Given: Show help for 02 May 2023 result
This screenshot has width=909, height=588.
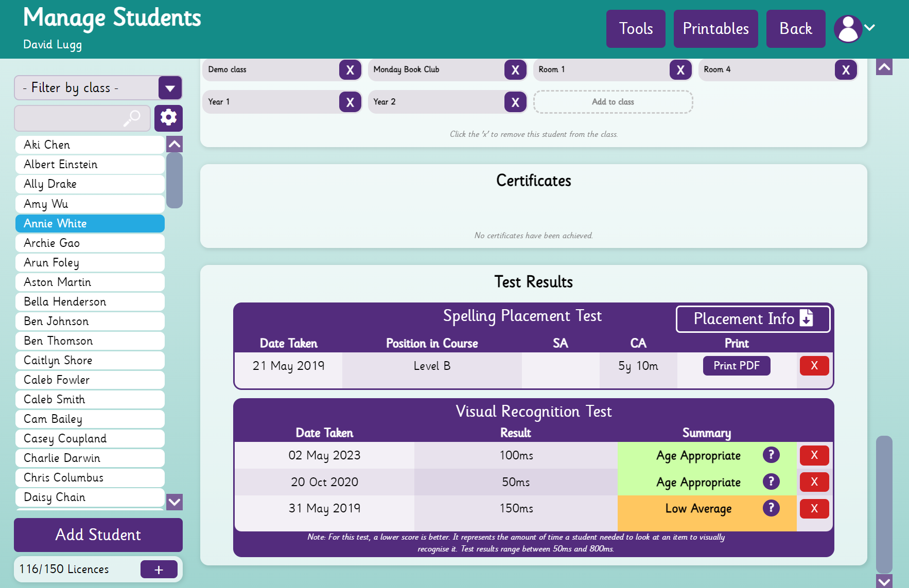Looking at the screenshot, I should [x=771, y=455].
